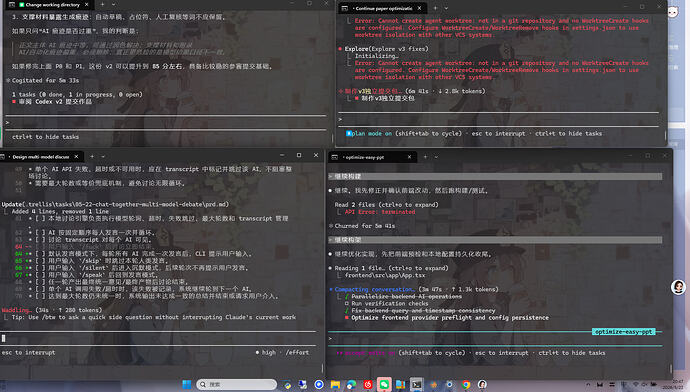Click the 'Optimize frontend provider preflight and config persistence' task
Viewport: 690px width, 392px height.
click(450, 317)
